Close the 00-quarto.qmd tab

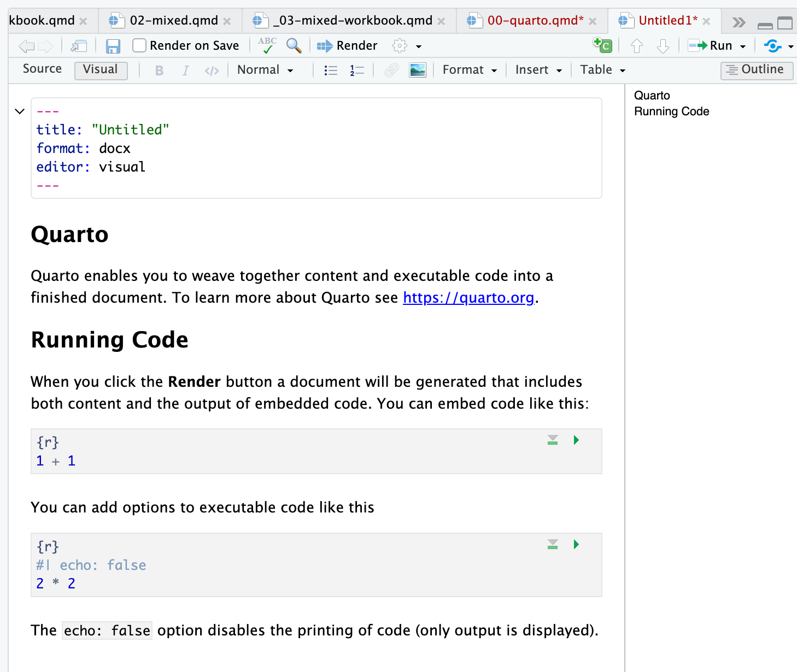(593, 21)
